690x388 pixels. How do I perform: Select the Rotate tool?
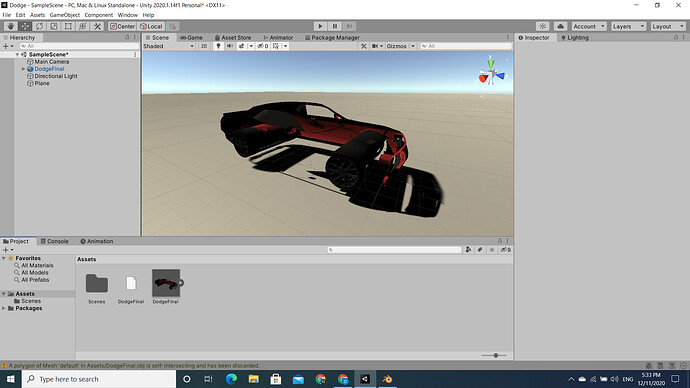coord(40,26)
